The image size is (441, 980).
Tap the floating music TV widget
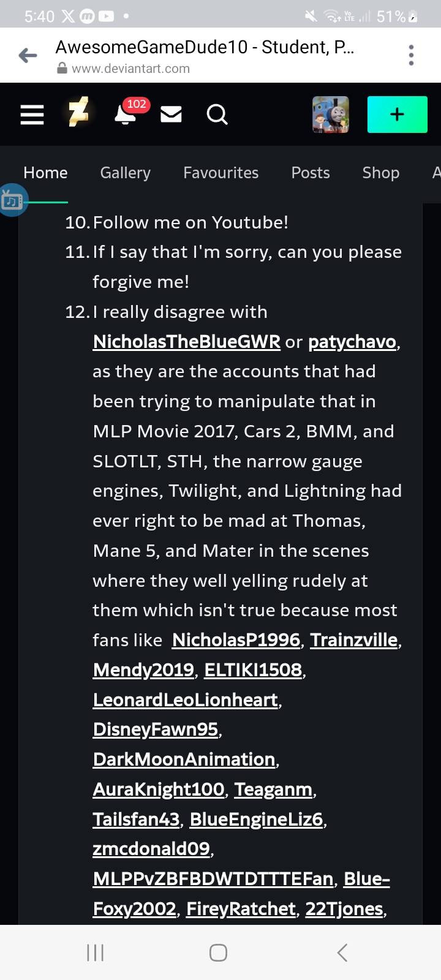click(12, 200)
